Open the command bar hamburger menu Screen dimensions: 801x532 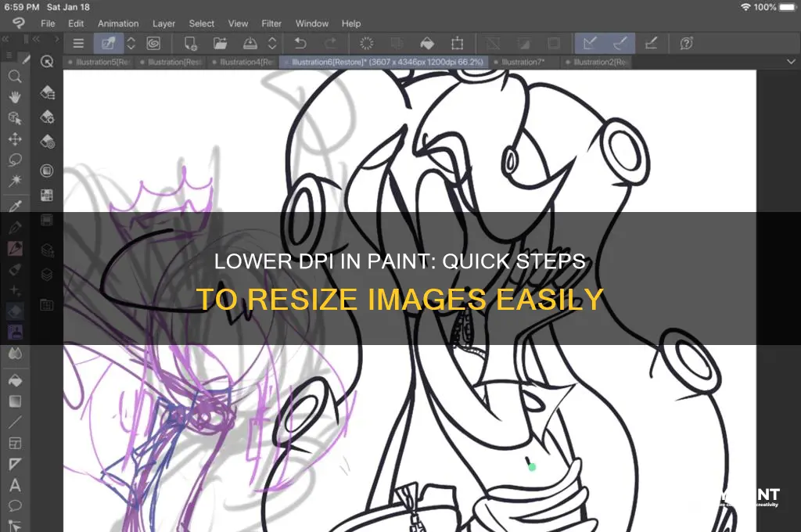pos(78,44)
